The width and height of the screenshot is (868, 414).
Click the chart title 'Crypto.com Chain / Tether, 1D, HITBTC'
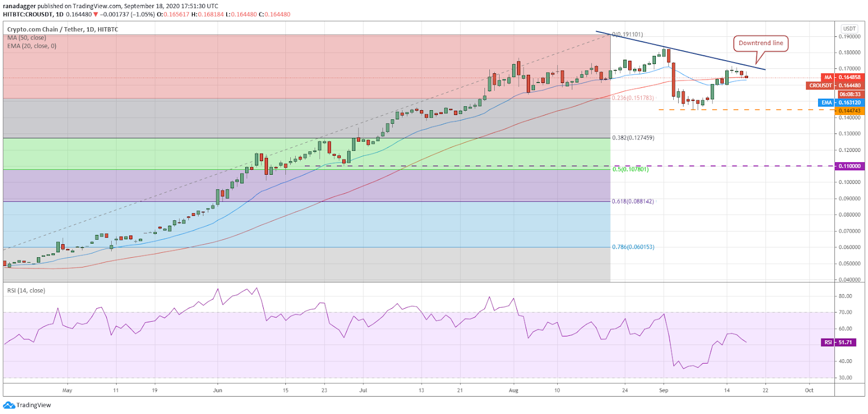(x=62, y=29)
